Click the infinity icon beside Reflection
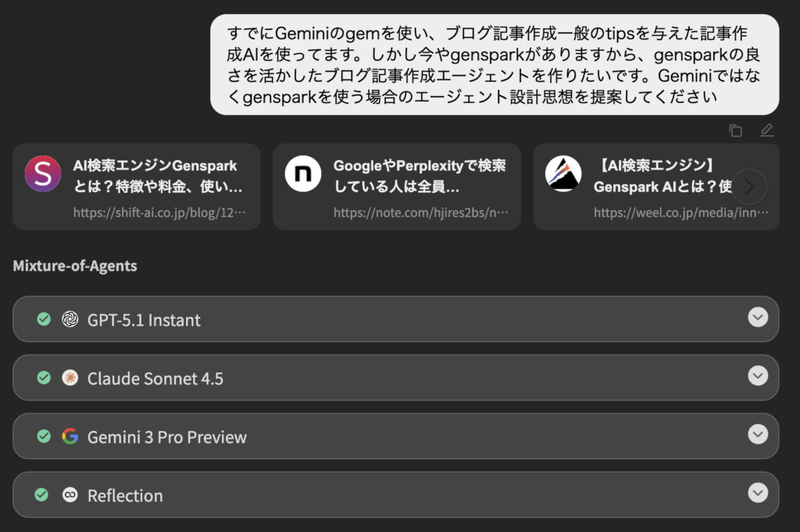The image size is (800, 532). (70, 495)
